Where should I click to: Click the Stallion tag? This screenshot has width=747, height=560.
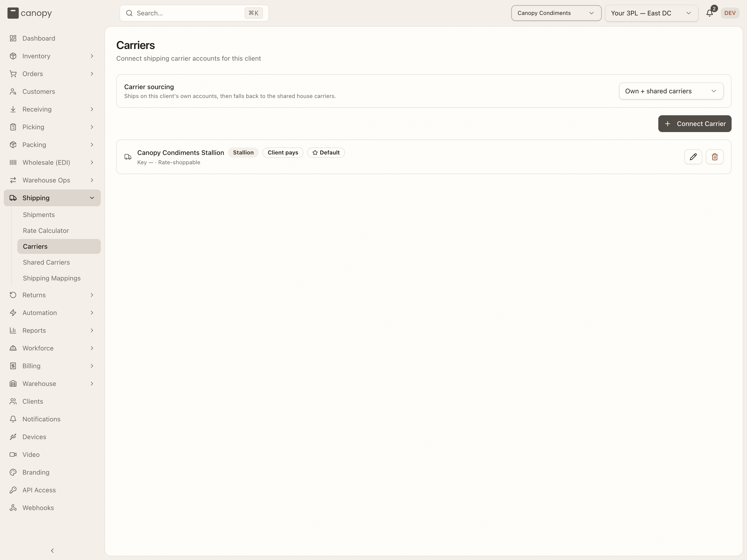pyautogui.click(x=243, y=153)
